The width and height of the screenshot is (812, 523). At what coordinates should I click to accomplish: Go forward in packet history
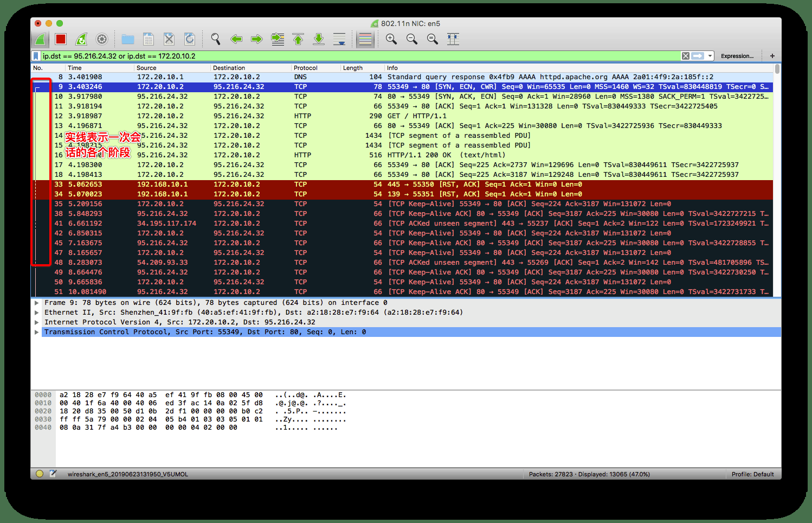(x=257, y=39)
